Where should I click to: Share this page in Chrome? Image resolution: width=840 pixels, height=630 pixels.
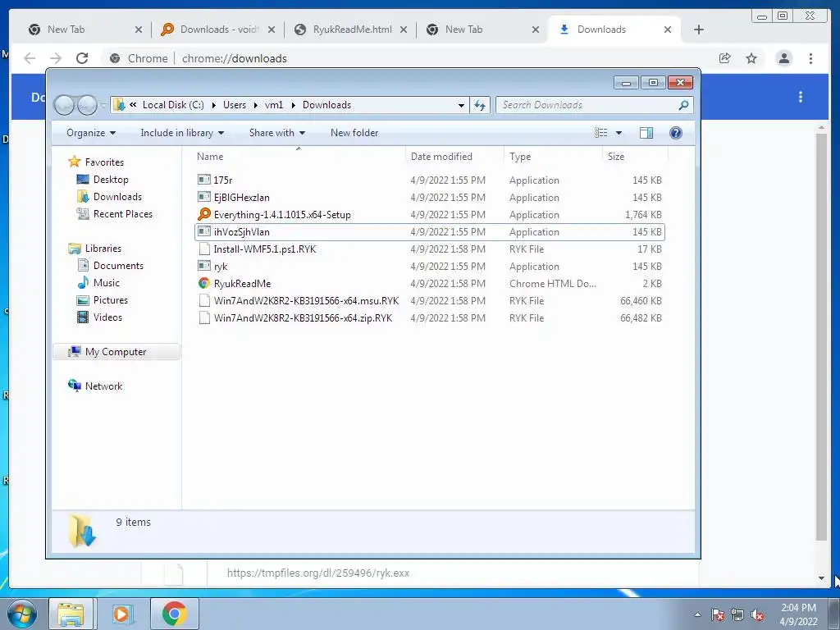725,58
